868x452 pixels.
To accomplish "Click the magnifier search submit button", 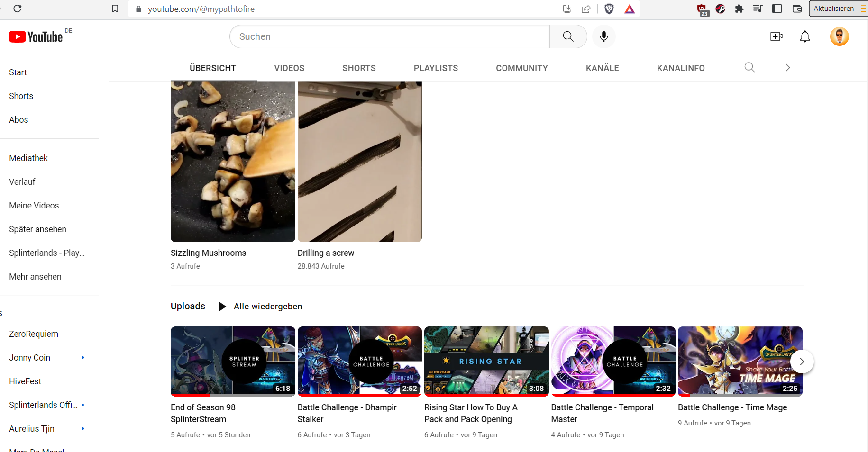I will 568,36.
